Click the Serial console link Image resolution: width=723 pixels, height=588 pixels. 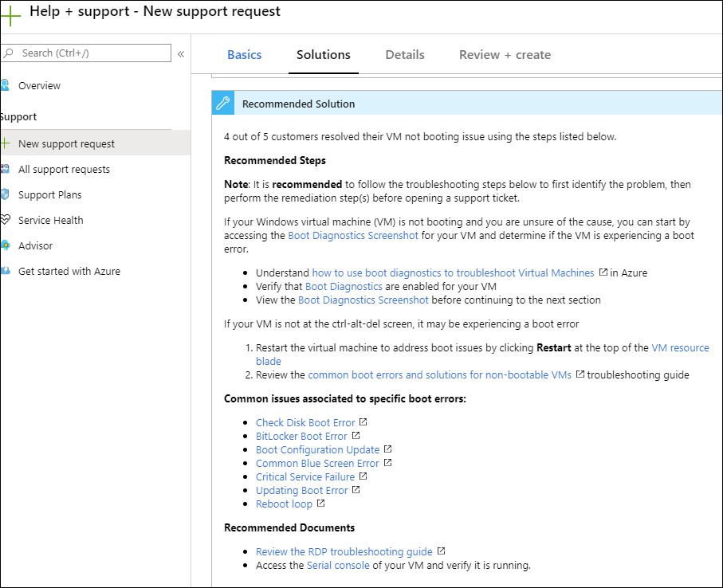click(338, 565)
